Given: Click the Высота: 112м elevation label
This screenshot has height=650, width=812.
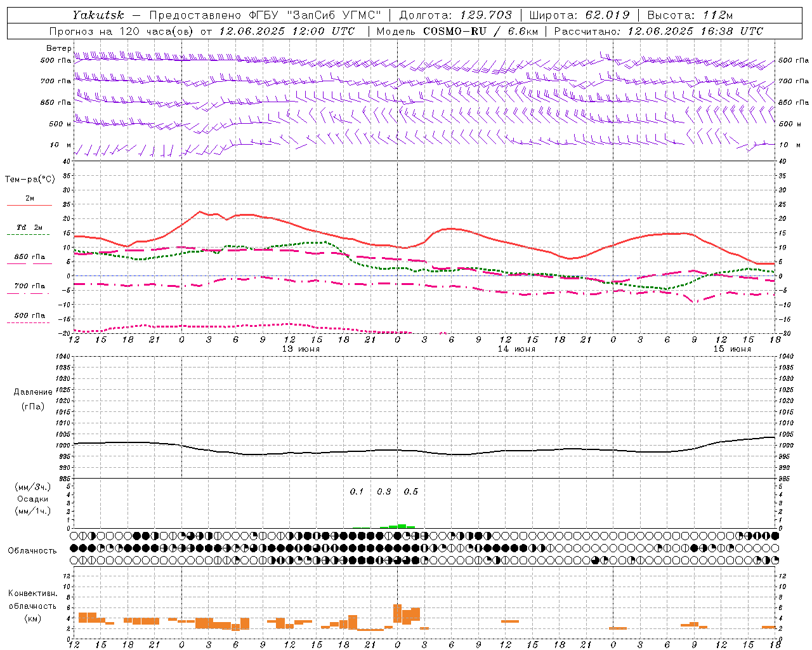Looking at the screenshot, I should click(x=691, y=15).
